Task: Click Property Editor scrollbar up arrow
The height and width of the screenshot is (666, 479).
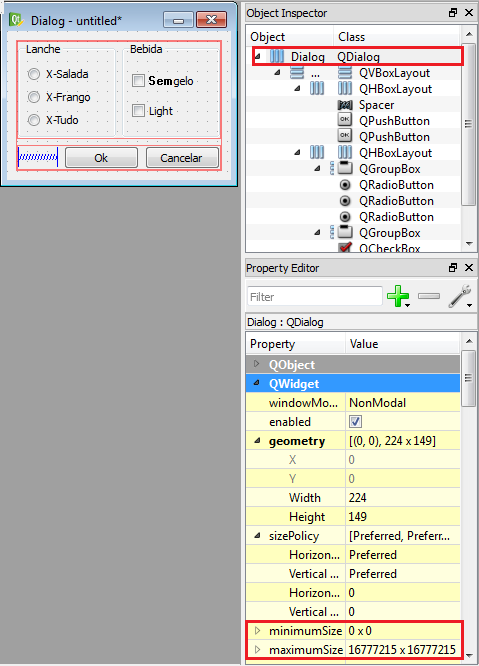Action: point(469,341)
